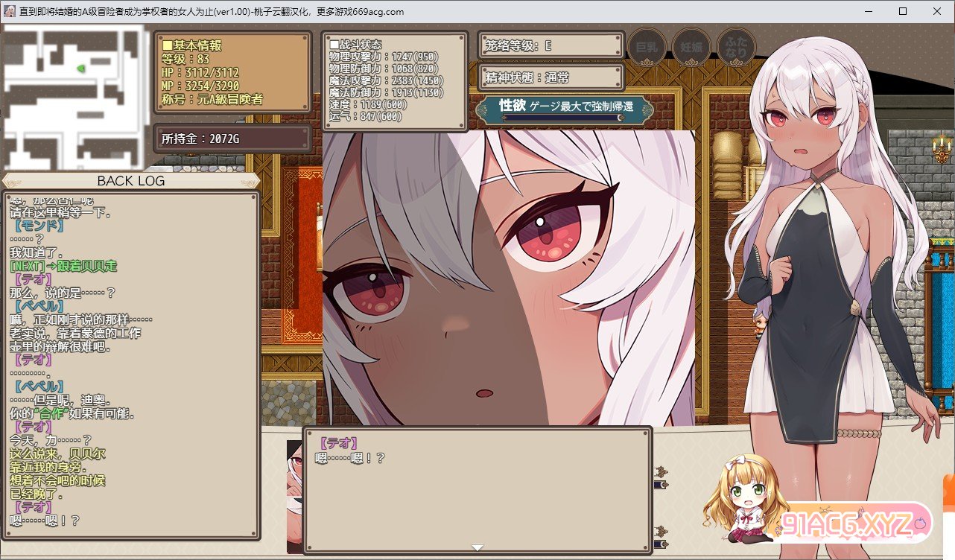Click the green marker on the minimap

coord(80,69)
